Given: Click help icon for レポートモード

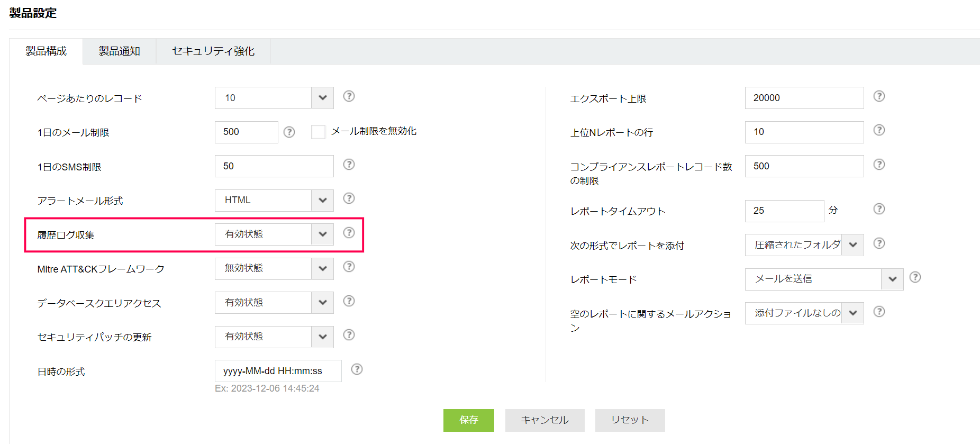Looking at the screenshot, I should (x=915, y=277).
